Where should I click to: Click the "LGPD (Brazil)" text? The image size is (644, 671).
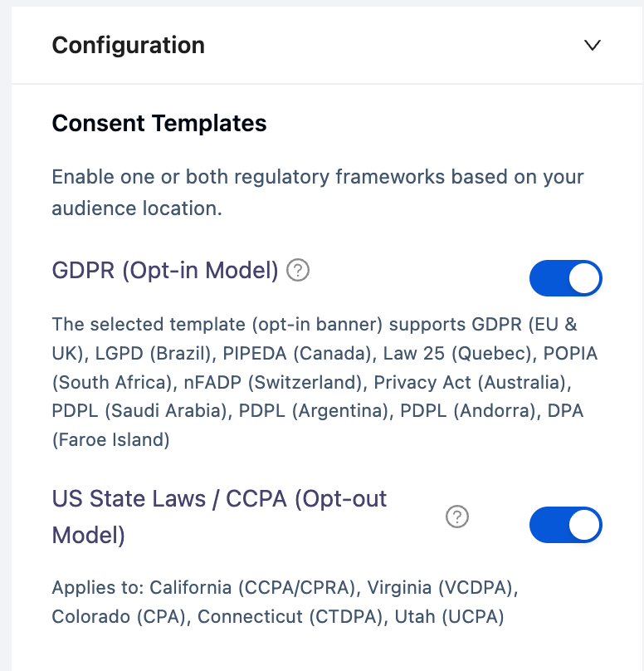151,354
